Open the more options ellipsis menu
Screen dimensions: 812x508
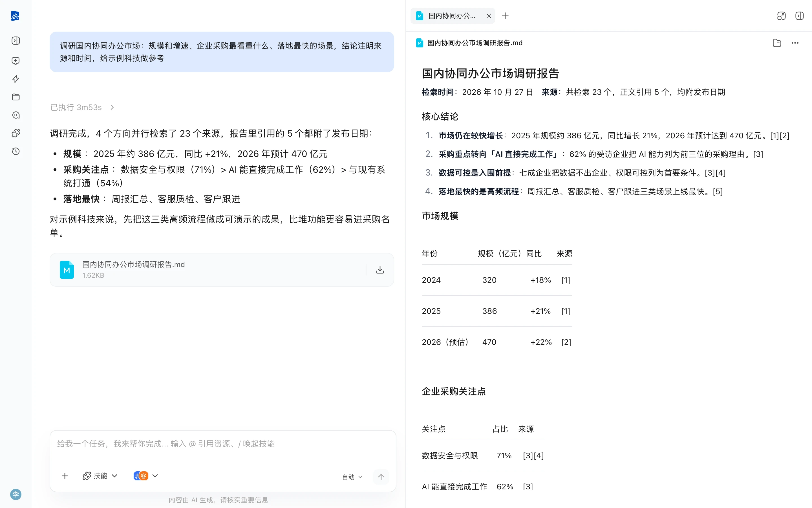[795, 43]
